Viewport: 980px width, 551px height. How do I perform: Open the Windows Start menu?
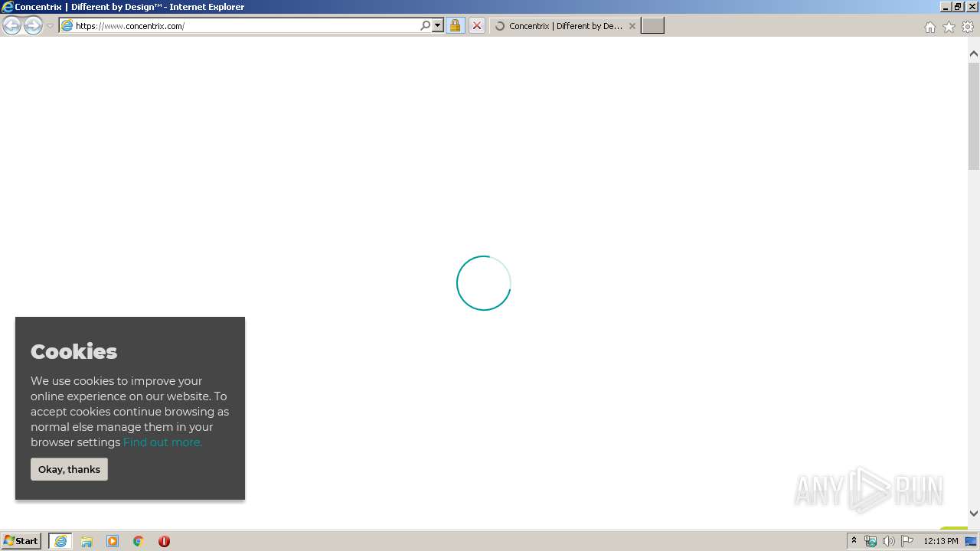click(21, 541)
